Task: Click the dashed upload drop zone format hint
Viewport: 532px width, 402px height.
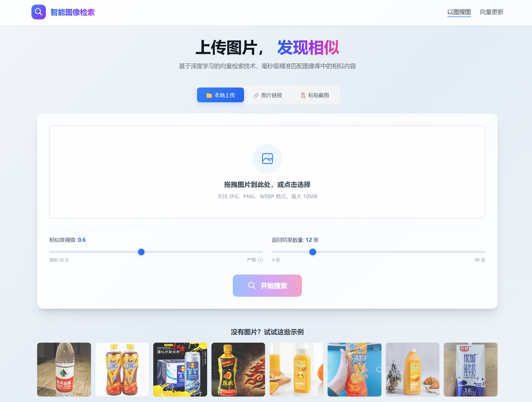Action: pyautogui.click(x=267, y=196)
